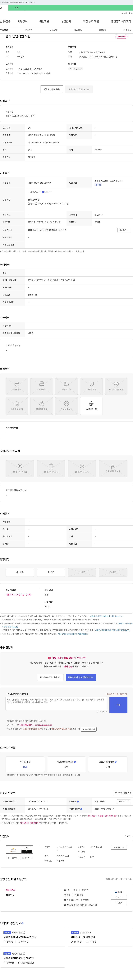
Task: Click the 식사제공(1식) icon
Action: (91, 406)
